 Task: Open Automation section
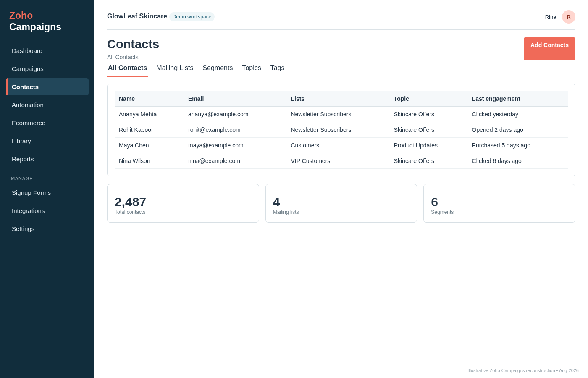point(47,105)
